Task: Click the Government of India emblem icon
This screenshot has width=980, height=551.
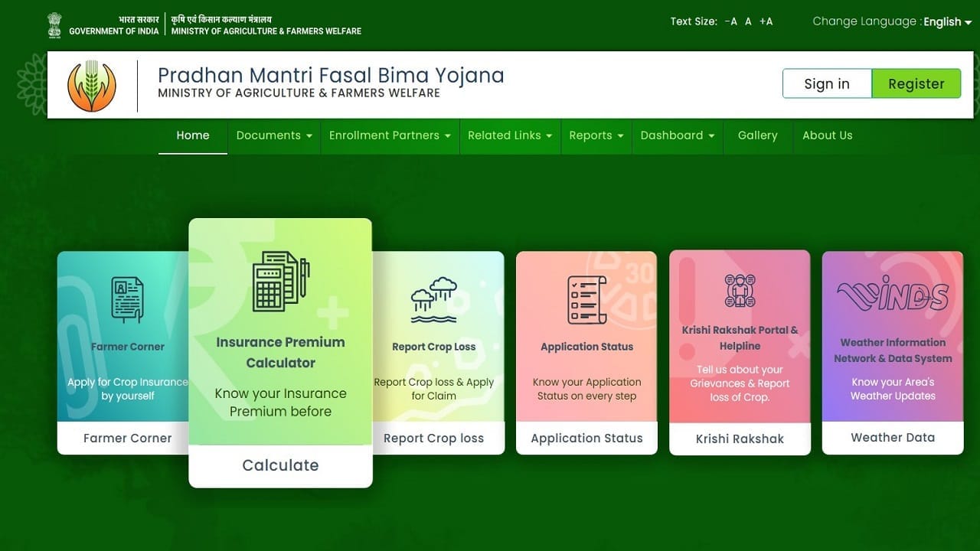Action: click(54, 24)
